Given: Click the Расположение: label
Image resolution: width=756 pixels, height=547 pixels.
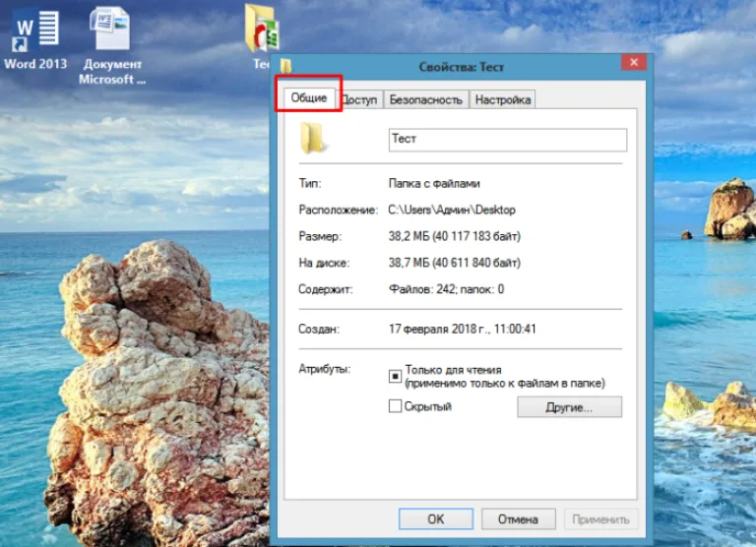Looking at the screenshot, I should tap(338, 210).
